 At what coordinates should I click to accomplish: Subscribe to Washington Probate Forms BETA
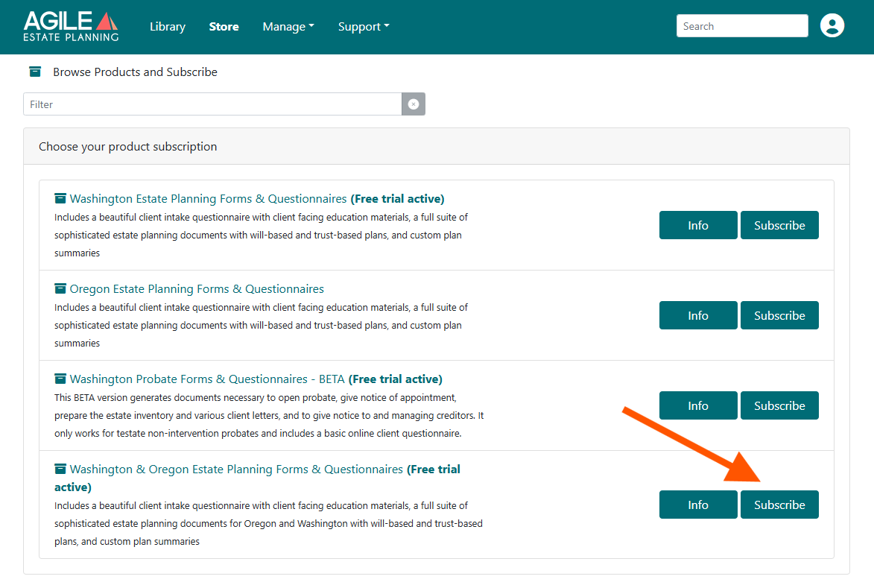point(779,405)
